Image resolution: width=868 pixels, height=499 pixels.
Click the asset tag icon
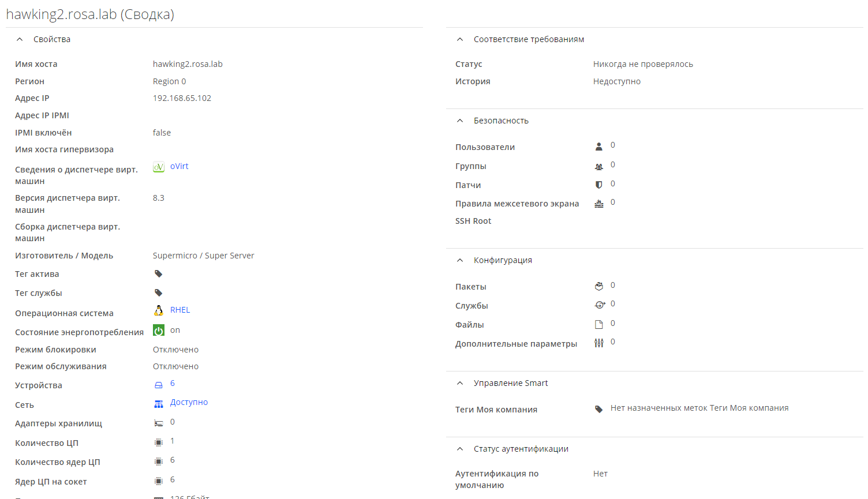pos(159,274)
